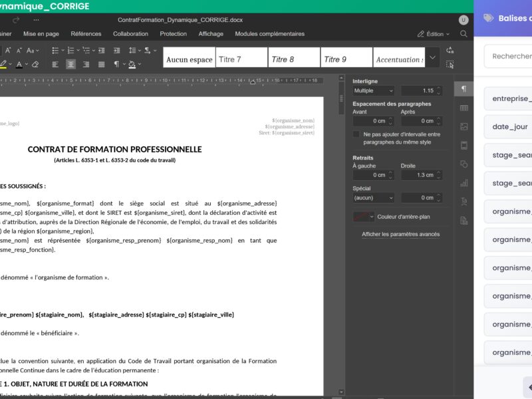Click 'Afficher les paramètres avancés' link
Viewport: 532px width, 399px height.
tap(400, 234)
